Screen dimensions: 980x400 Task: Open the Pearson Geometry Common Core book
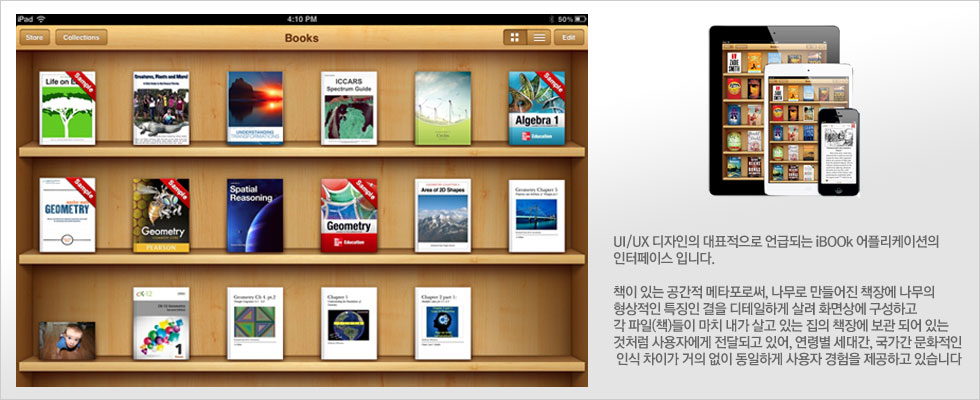(161, 216)
